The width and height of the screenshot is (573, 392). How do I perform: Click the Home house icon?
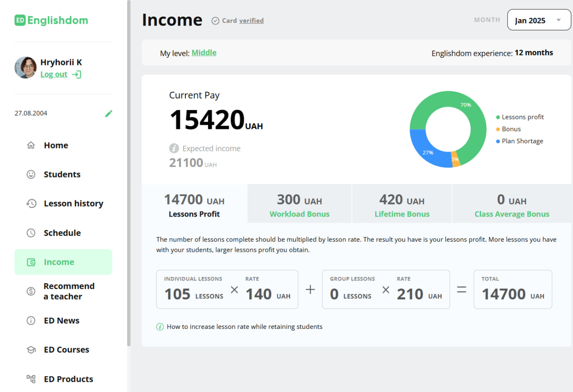coord(31,145)
